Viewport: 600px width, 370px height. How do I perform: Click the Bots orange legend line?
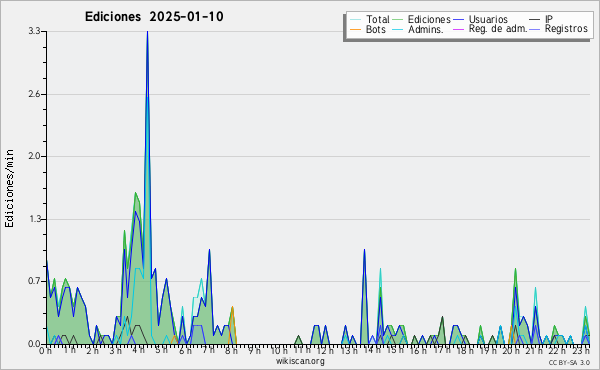pyautogui.click(x=355, y=29)
